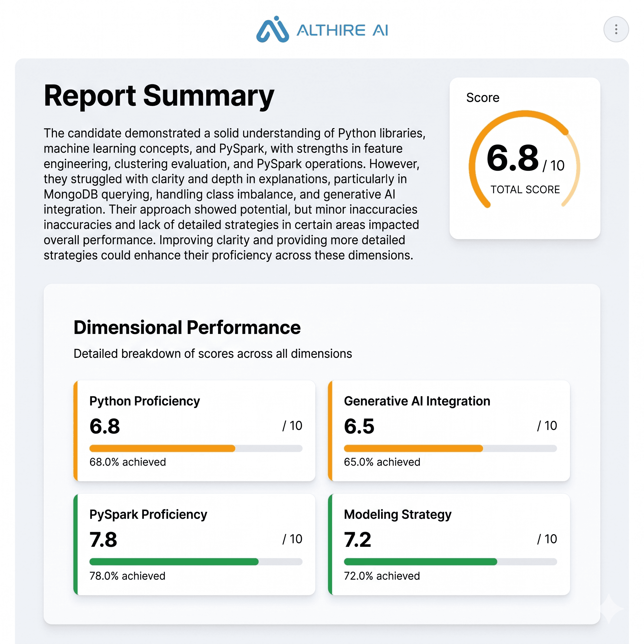
Task: Click the 6.8 total score gauge
Action: click(525, 159)
